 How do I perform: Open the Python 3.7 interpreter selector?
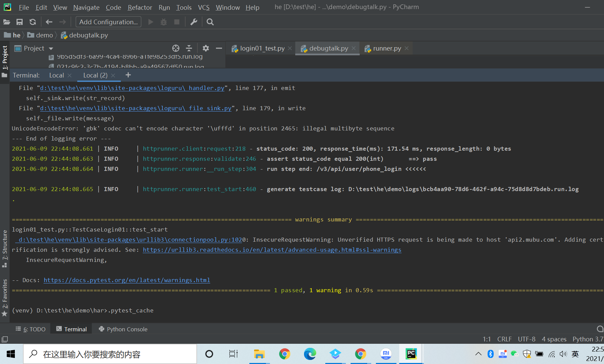(x=588, y=339)
